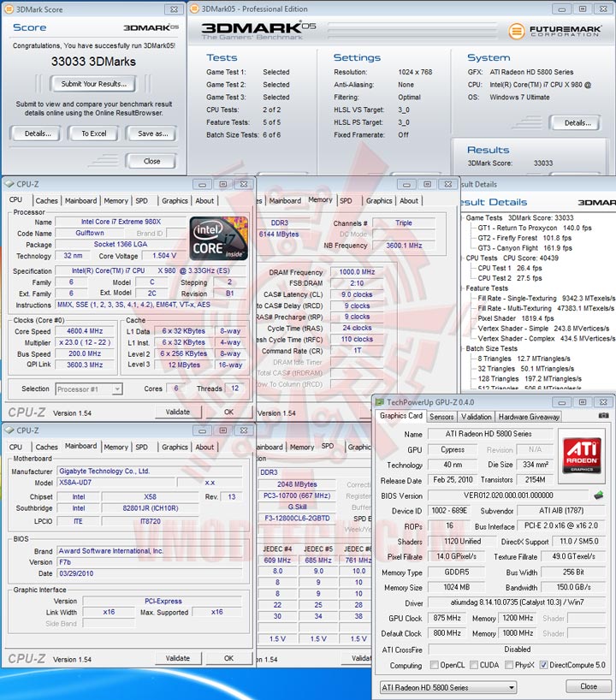Open the CPU tab in the CPU-Z mainboard window
Viewport: 616px width, 700px height.
click(15, 447)
